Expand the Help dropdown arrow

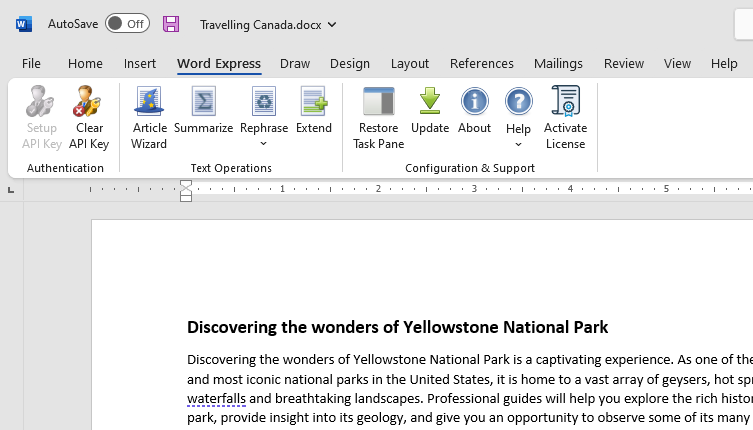tap(518, 145)
